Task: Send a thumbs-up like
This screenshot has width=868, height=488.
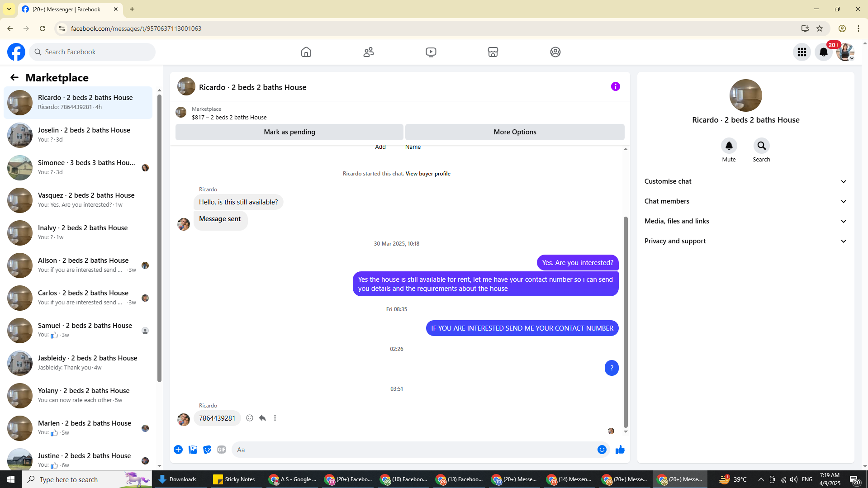Action: [x=620, y=450]
